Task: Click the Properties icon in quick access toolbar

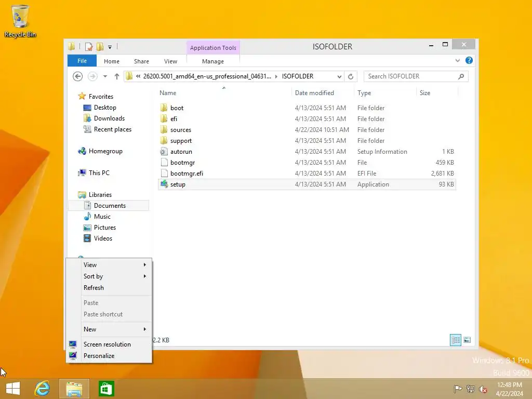Action: tap(88, 47)
